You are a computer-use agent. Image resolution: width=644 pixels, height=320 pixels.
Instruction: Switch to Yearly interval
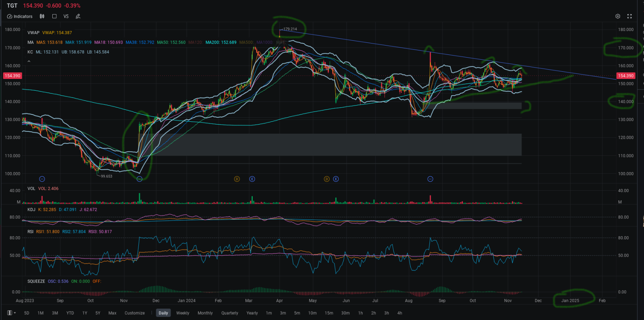click(x=252, y=313)
